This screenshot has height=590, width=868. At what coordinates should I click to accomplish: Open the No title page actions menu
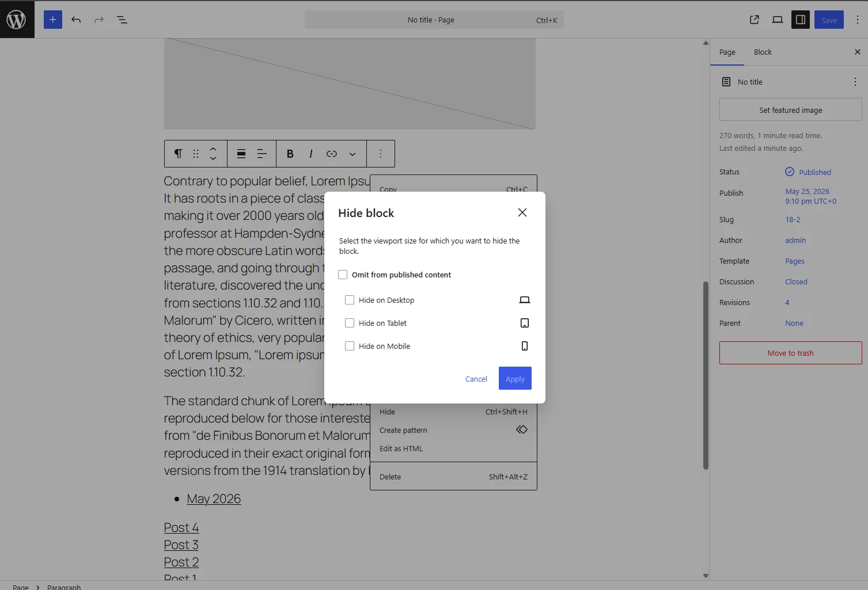(x=855, y=82)
